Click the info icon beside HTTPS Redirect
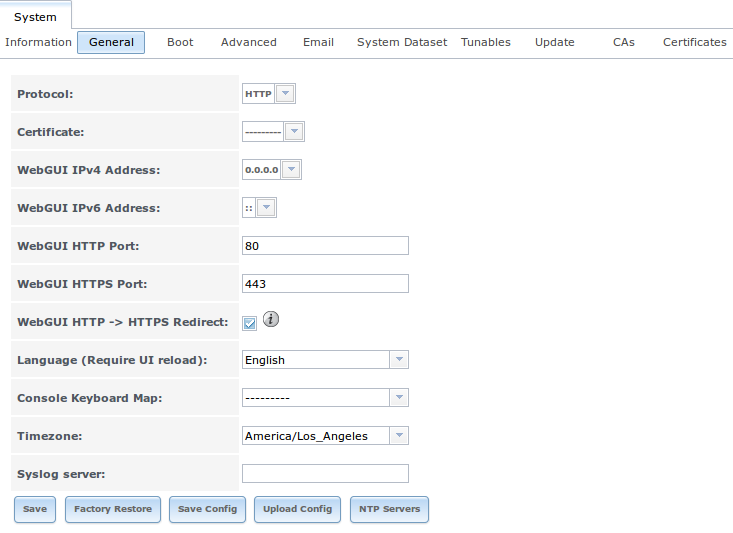Screen dimensions: 733x533 271,320
